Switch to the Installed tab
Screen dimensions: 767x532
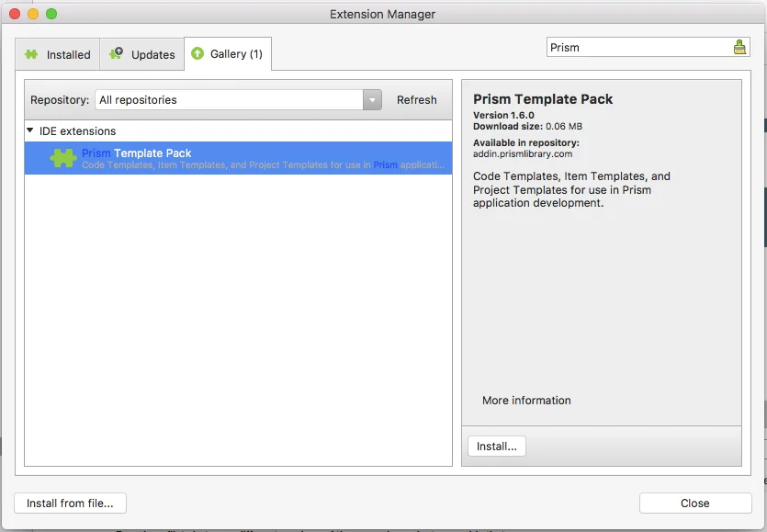point(58,54)
